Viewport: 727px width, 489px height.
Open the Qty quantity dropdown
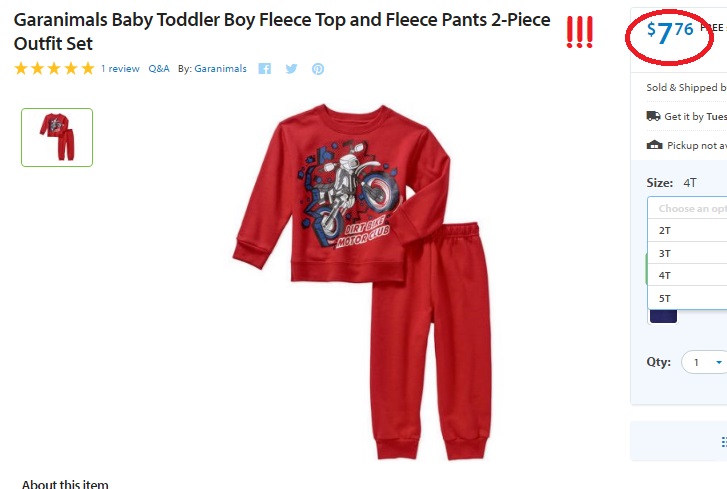704,362
